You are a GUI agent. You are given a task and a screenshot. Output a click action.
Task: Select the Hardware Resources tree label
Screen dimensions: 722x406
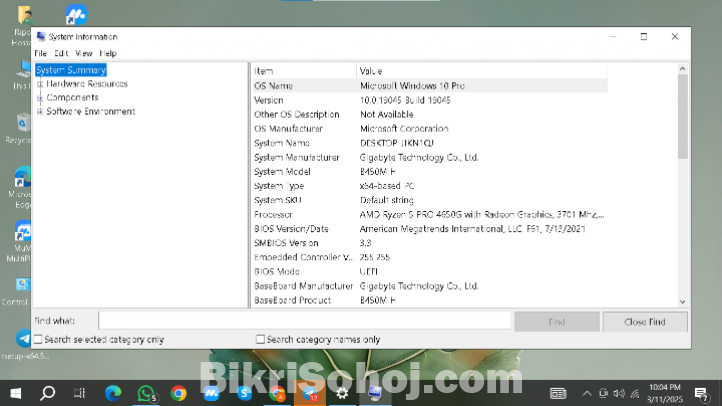(x=87, y=84)
